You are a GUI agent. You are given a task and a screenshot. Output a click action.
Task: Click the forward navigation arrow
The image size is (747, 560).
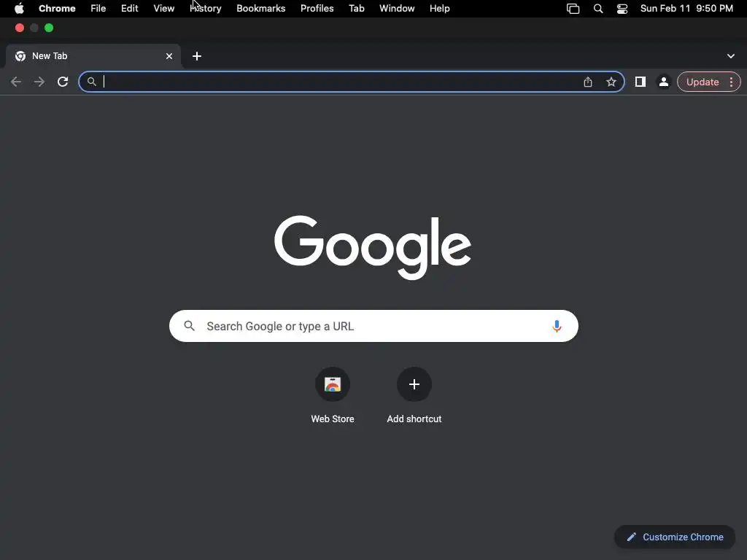(x=39, y=82)
